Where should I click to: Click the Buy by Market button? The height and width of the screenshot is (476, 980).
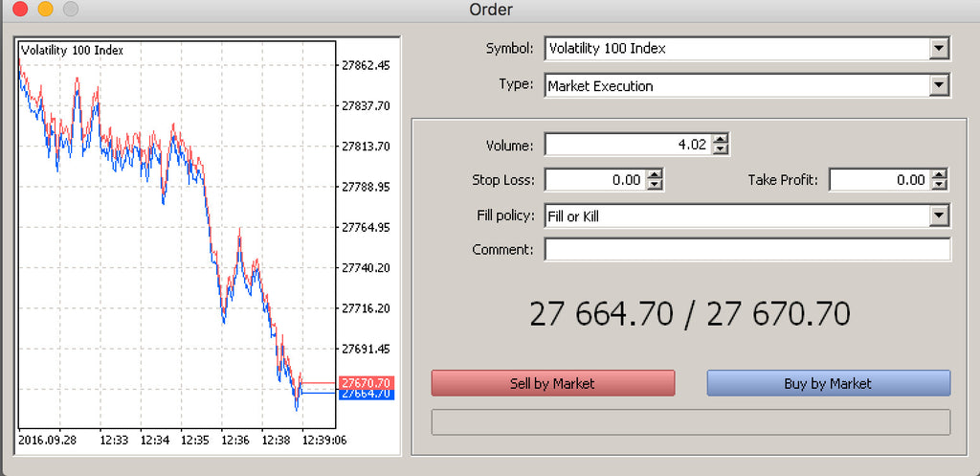pyautogui.click(x=828, y=383)
